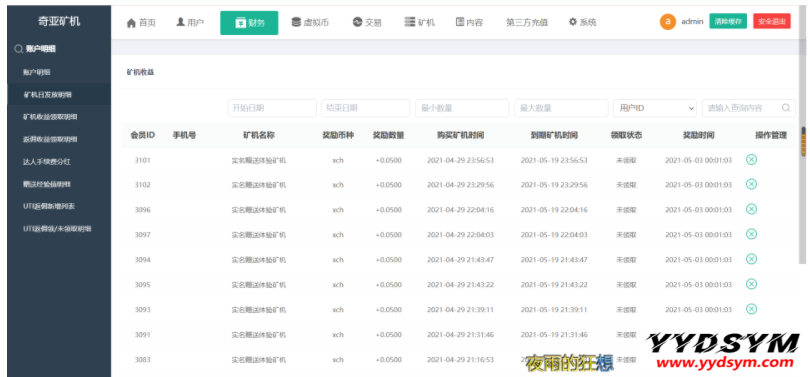This screenshot has width=810, height=377.
Task: Click the 购买矿机时间 column header
Action: [460, 135]
